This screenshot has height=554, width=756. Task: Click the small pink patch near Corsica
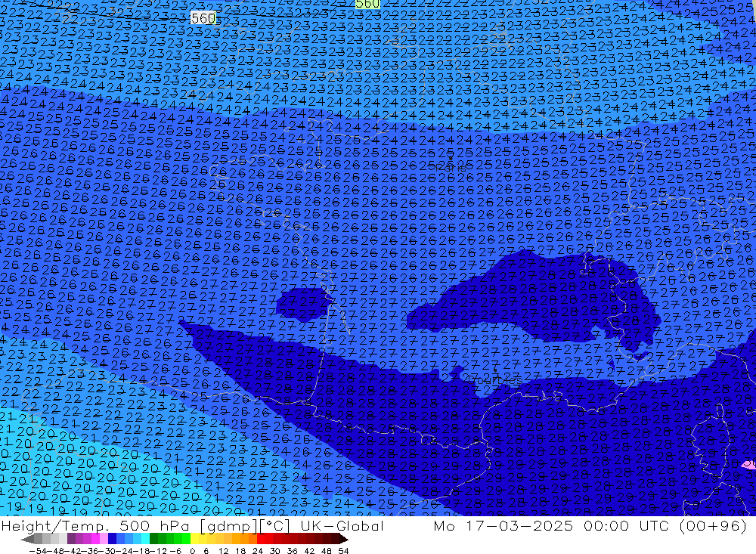(750, 464)
